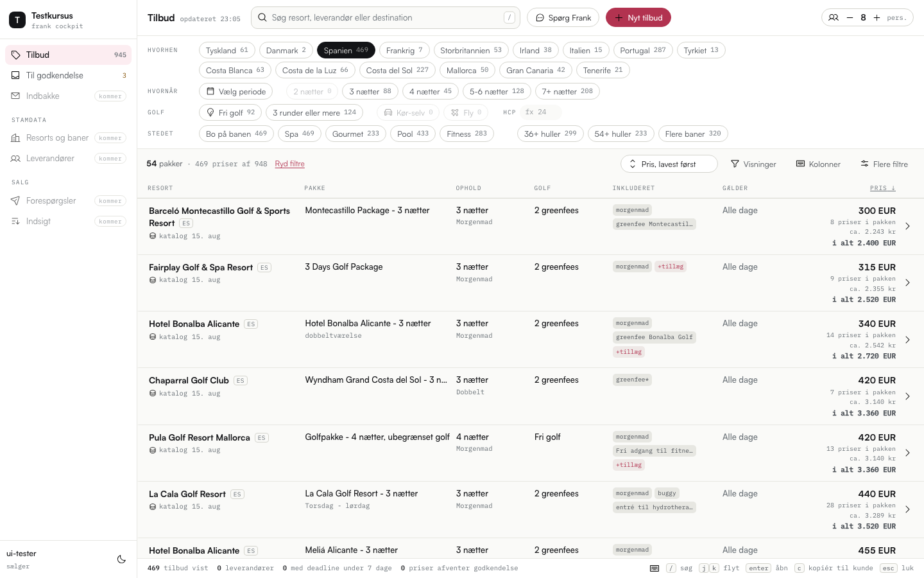Toggle the Costa del Sol filter chip

(397, 71)
